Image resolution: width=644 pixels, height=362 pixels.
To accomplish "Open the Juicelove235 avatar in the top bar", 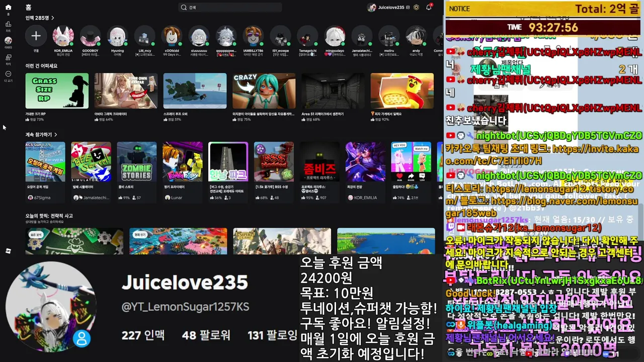I will tap(372, 8).
